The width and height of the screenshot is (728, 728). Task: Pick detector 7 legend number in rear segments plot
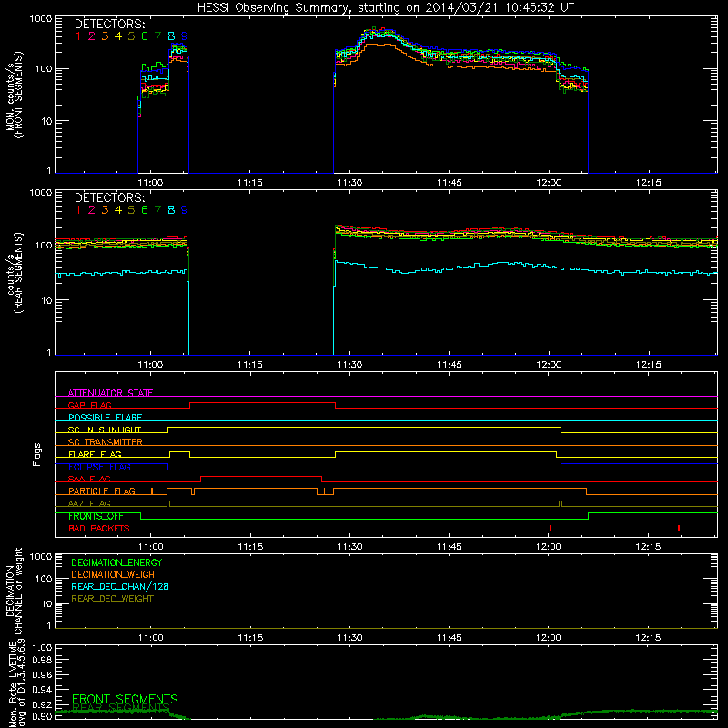157,210
